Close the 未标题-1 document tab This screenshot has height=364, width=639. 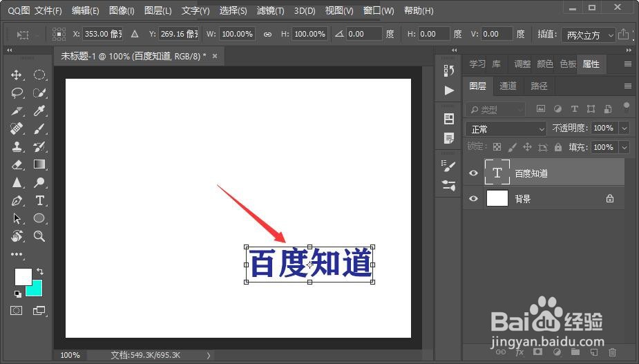tap(215, 56)
